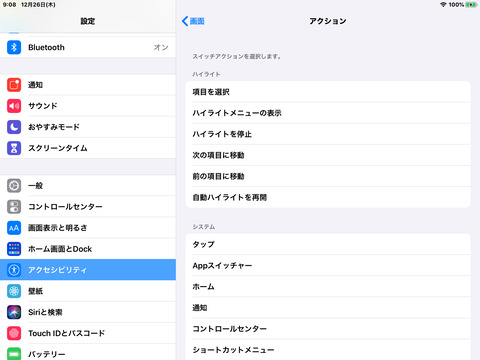Tap the 100% battery percentage
Image resolution: width=480 pixels, height=360 pixels.
pos(456,5)
